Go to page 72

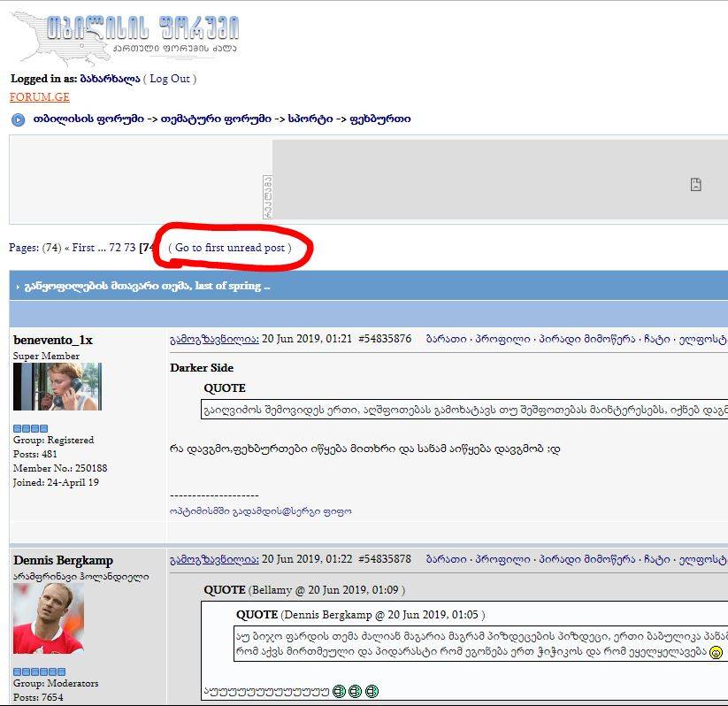[x=115, y=248]
